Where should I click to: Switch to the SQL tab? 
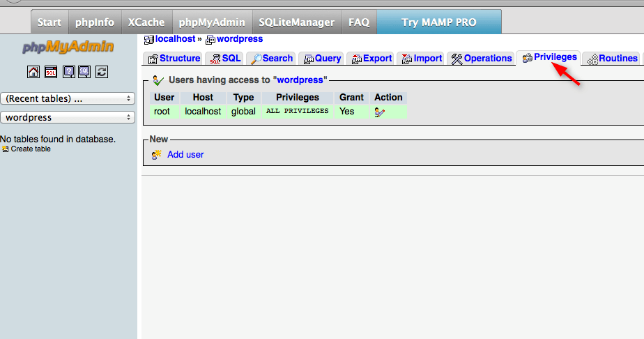(224, 59)
